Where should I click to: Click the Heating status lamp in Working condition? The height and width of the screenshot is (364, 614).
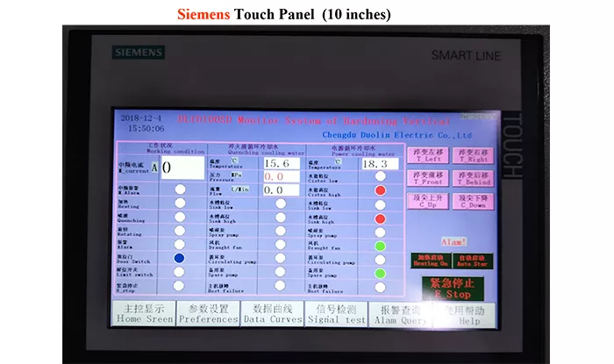point(180,203)
